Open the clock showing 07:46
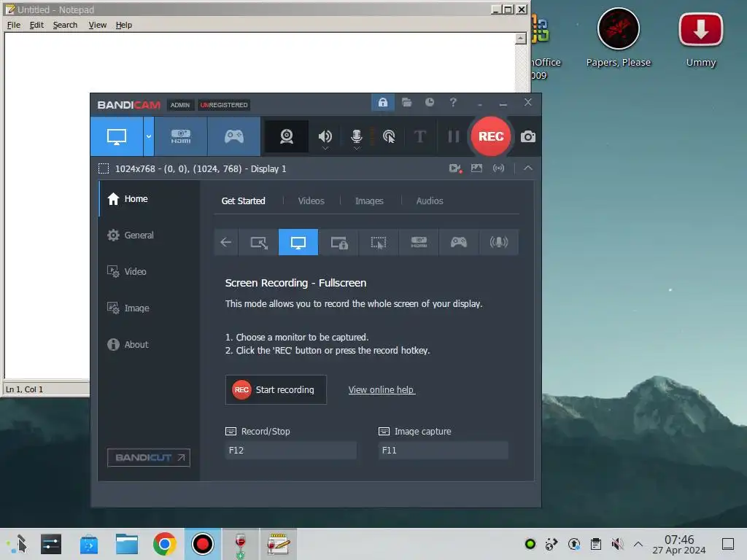This screenshot has height=560, width=747. 679,544
